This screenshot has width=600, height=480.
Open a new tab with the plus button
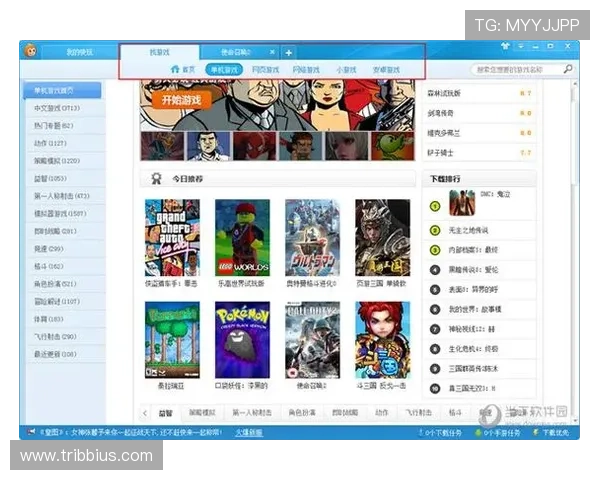pos(288,52)
